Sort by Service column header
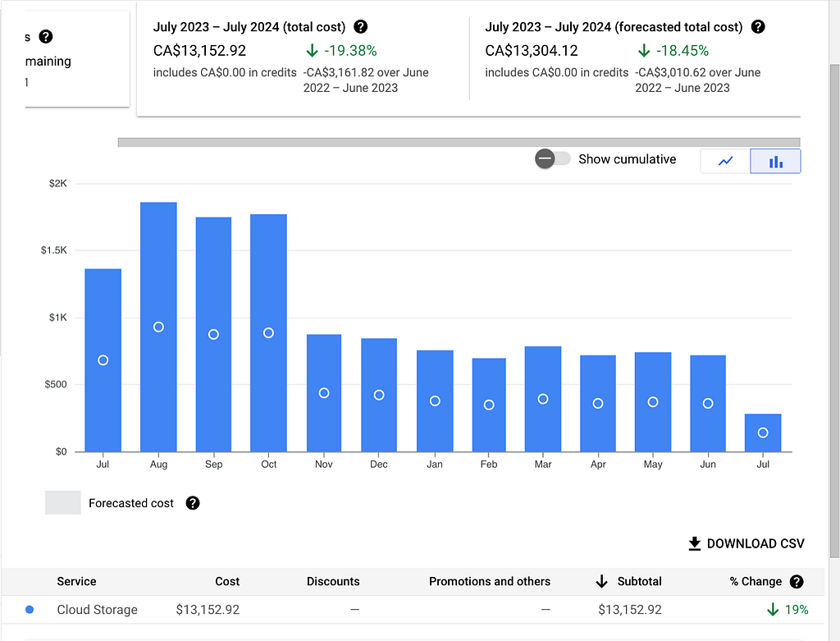 click(x=76, y=581)
